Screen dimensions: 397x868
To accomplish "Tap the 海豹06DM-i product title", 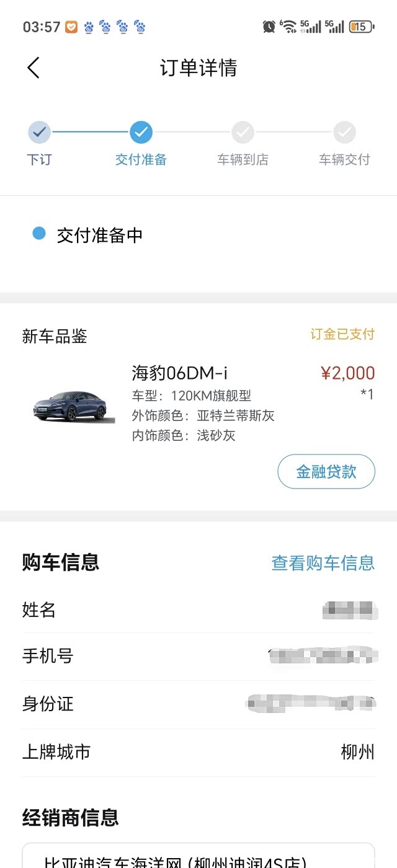I will [180, 373].
